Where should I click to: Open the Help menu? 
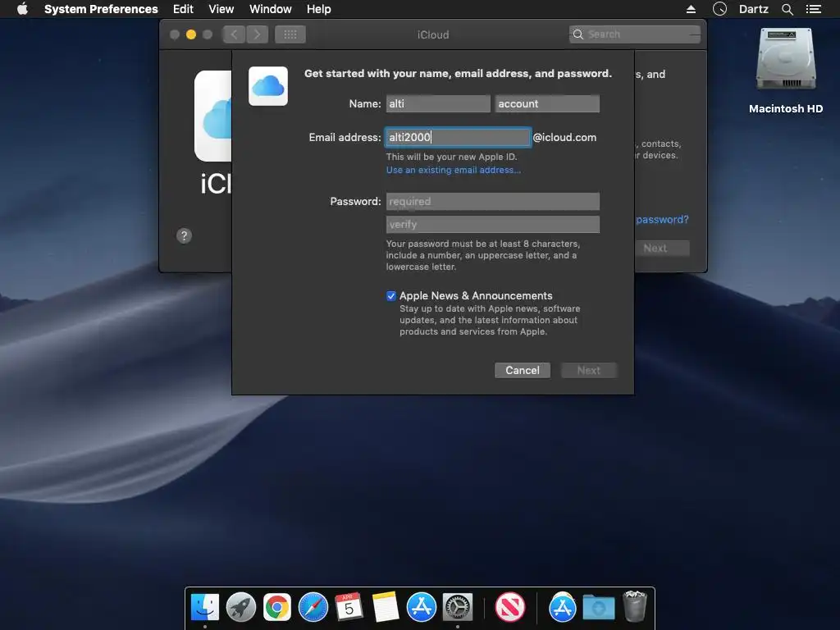tap(319, 9)
